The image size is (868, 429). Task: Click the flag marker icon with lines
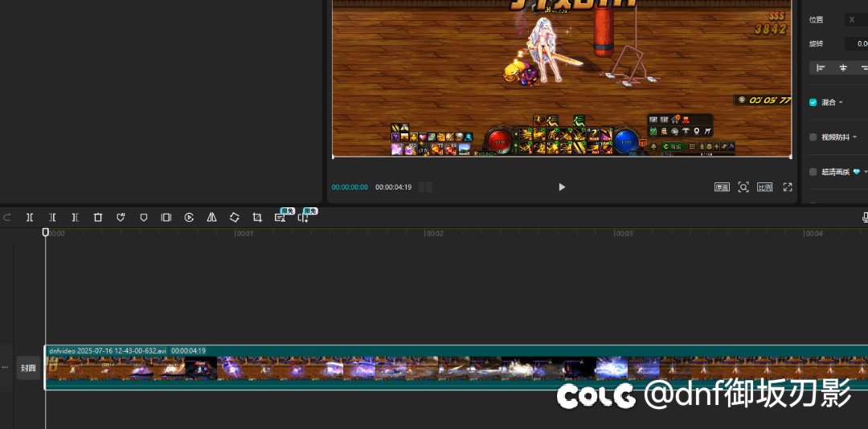pos(121,218)
